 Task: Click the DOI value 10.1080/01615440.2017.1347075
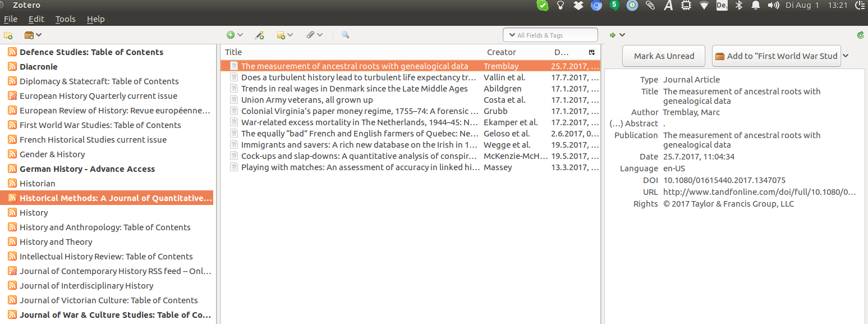pyautogui.click(x=724, y=180)
